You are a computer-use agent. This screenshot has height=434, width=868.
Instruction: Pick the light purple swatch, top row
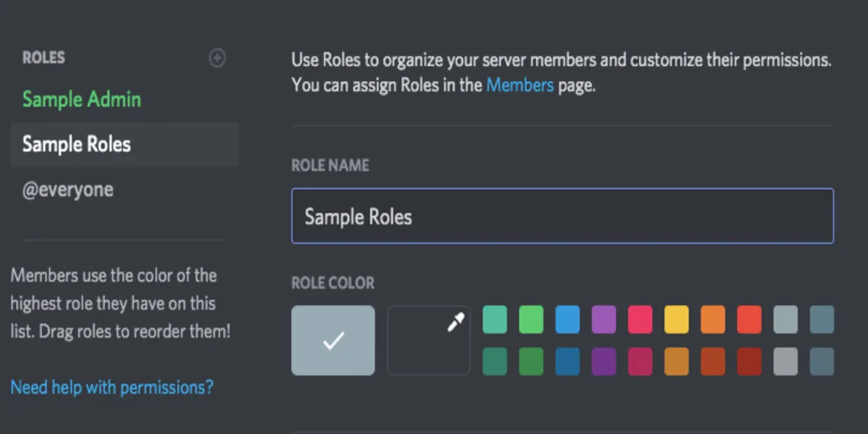tap(604, 319)
